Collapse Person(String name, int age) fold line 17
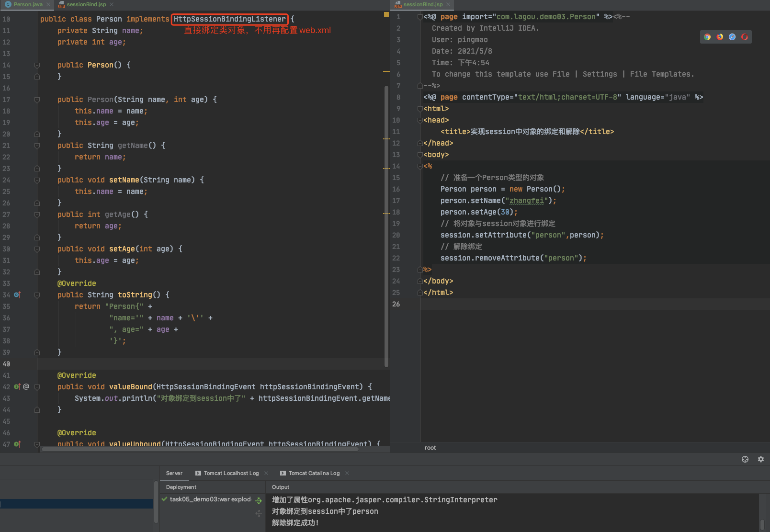Viewport: 770px width, 532px height. (37, 100)
